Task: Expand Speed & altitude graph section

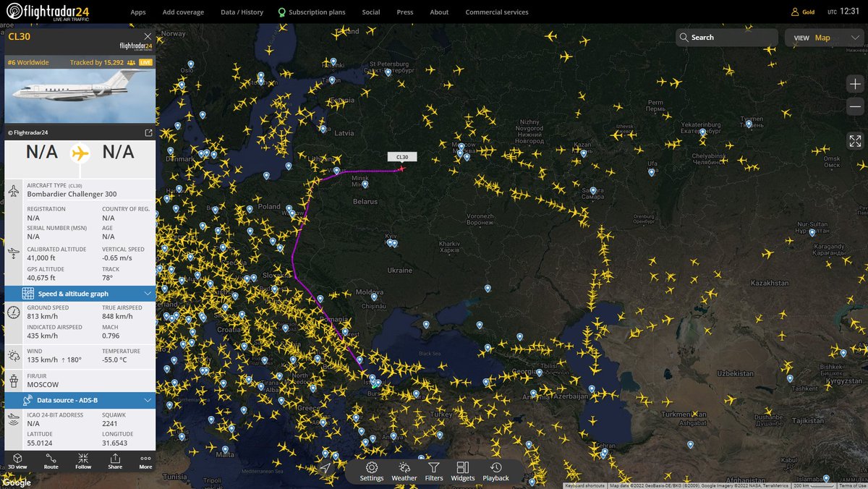Action: pyautogui.click(x=80, y=294)
